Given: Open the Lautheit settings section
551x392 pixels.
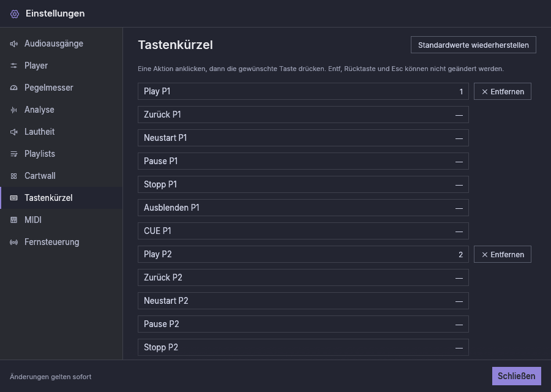Looking at the screenshot, I should 61,132.
